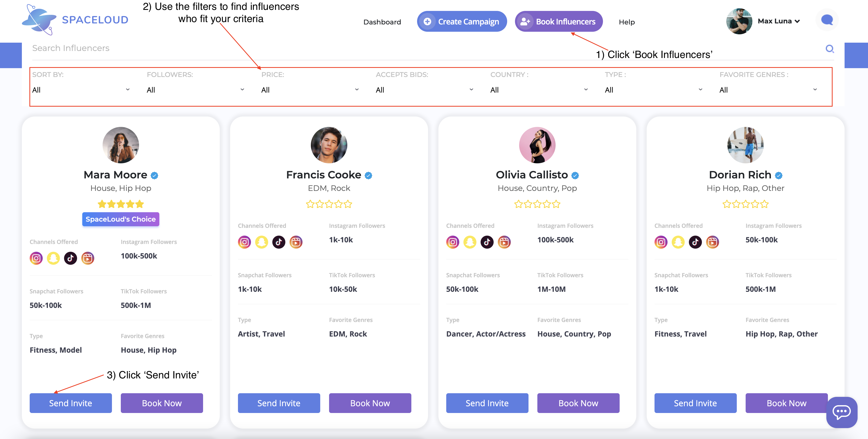Open the live chat bubble widget
Screen dimensions: 868x439
(x=841, y=412)
